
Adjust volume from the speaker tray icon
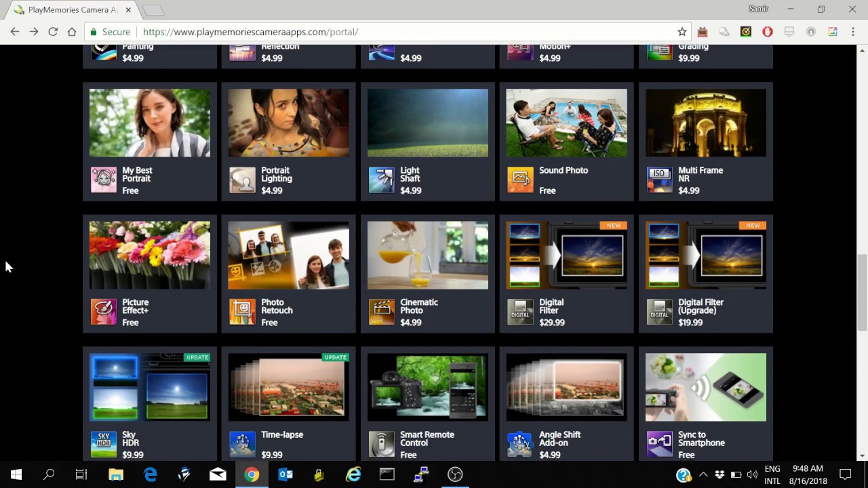coord(752,474)
